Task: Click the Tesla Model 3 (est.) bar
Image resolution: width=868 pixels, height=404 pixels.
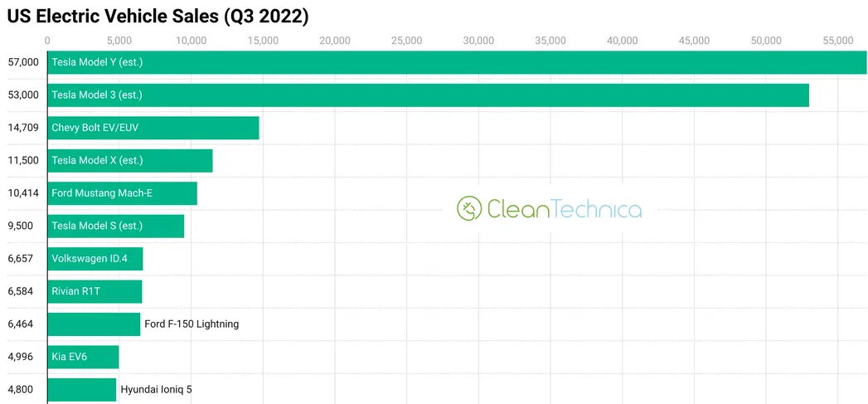Action: coord(428,95)
